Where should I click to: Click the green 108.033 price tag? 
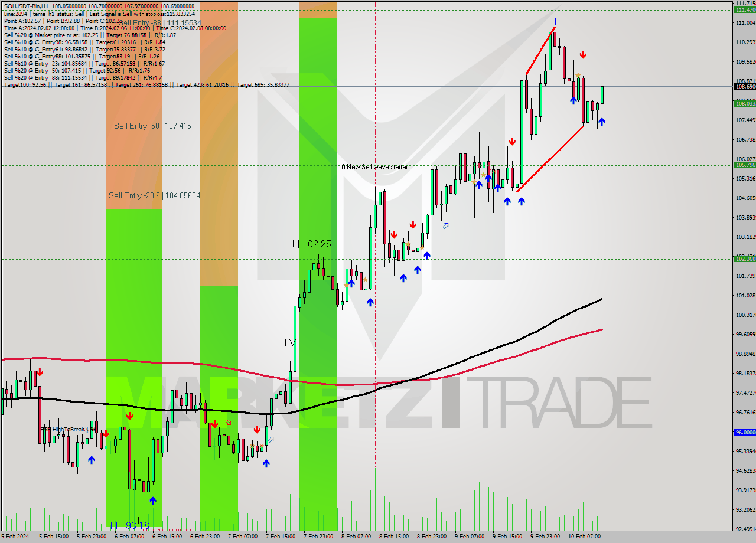click(744, 104)
